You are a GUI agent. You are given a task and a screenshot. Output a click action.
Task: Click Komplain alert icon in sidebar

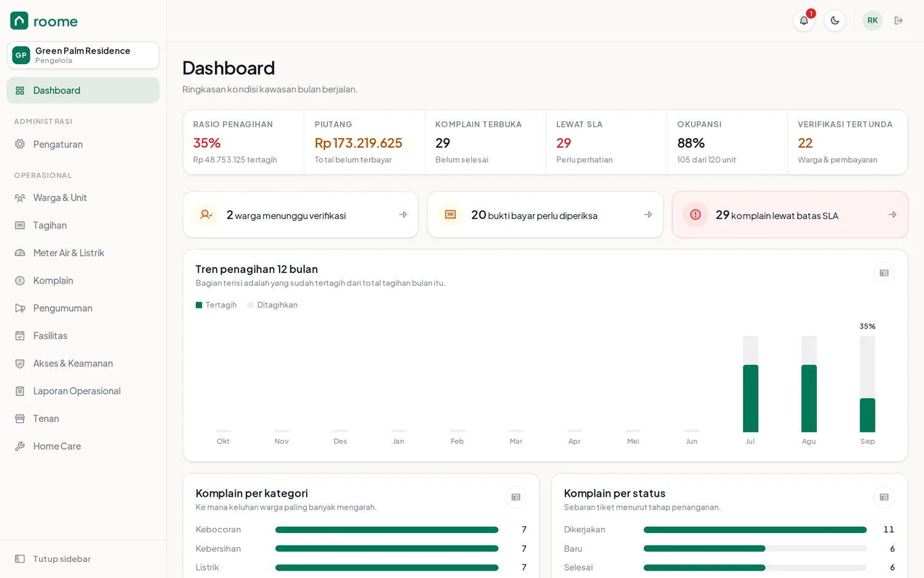pyautogui.click(x=20, y=280)
